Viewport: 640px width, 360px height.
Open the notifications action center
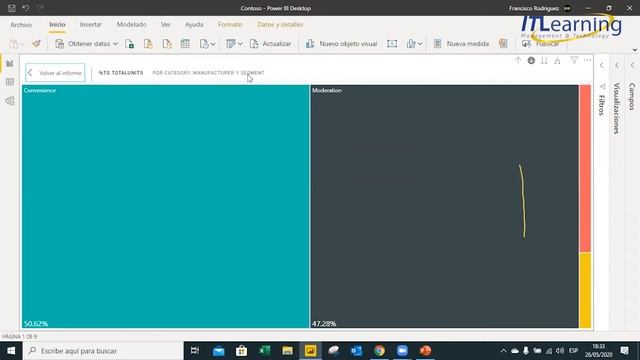pyautogui.click(x=624, y=351)
